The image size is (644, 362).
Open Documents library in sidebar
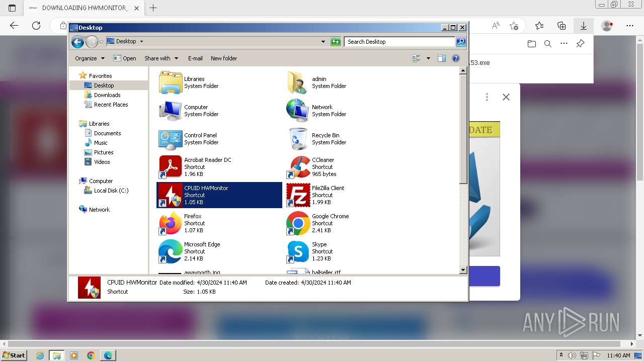107,133
